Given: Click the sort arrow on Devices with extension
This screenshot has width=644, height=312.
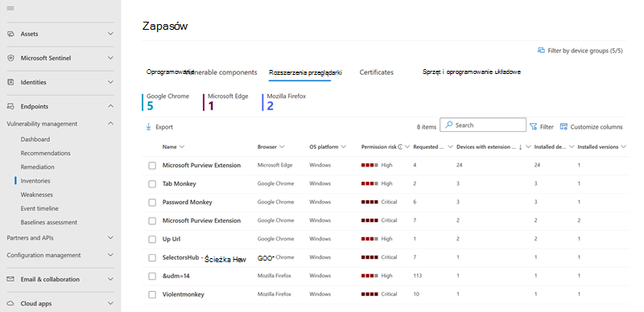Looking at the screenshot, I should point(520,147).
